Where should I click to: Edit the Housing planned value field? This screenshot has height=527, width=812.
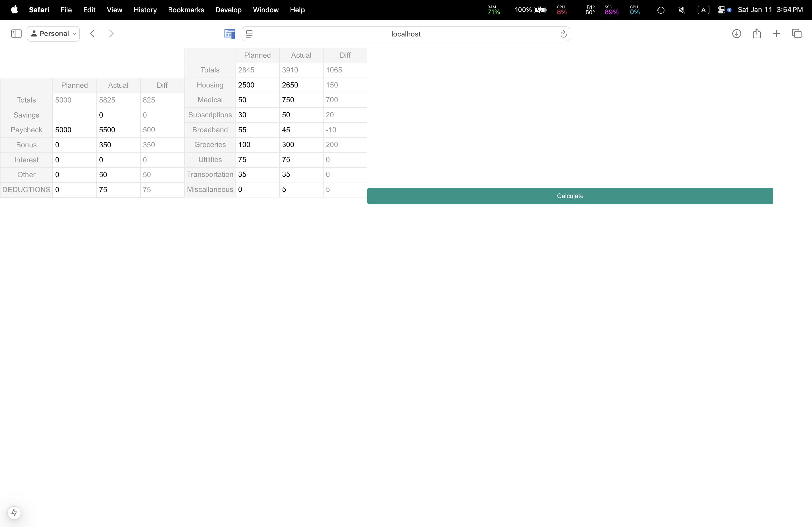coord(257,85)
